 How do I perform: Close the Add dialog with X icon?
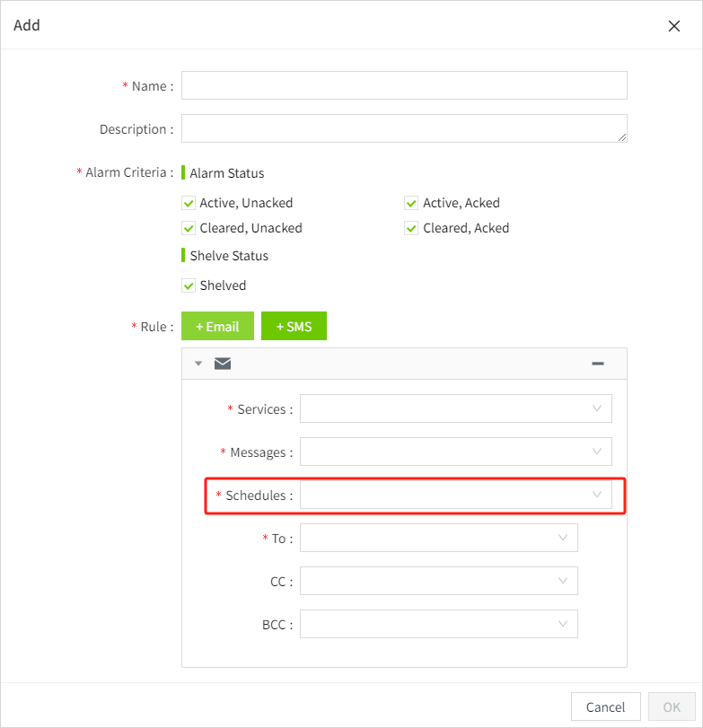point(674,26)
